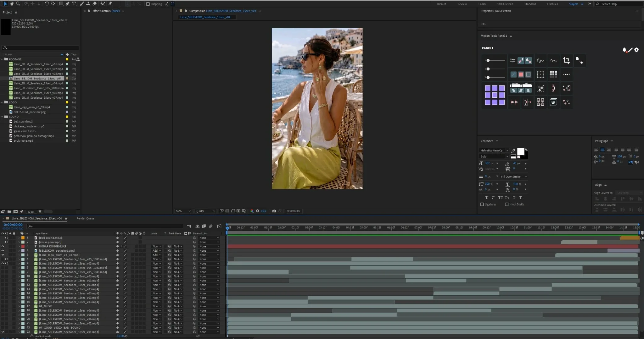The image size is (644, 339).
Task: Enable the Hindi Digits checkbox
Action: pyautogui.click(x=507, y=205)
